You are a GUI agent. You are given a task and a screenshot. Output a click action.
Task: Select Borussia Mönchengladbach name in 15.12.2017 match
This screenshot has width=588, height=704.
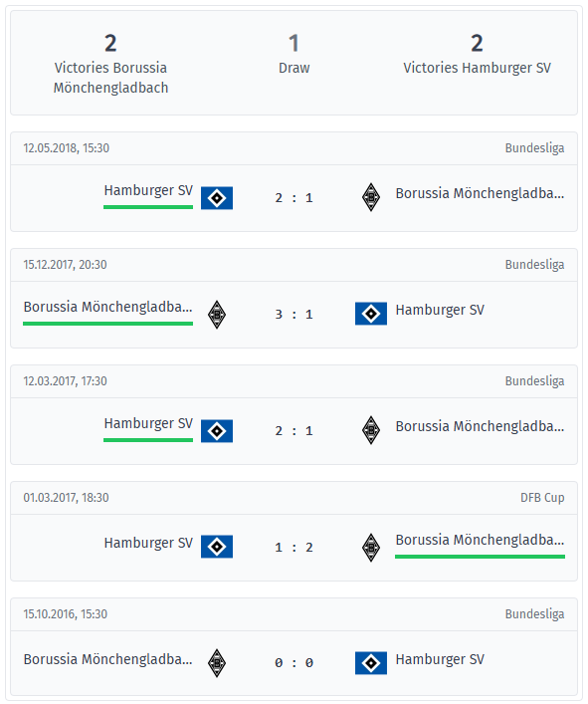108,307
